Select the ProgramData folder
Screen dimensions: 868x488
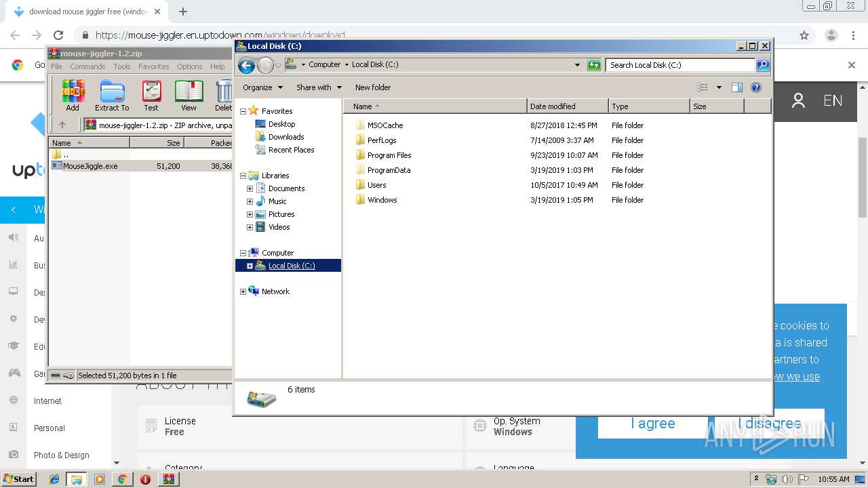pos(389,170)
